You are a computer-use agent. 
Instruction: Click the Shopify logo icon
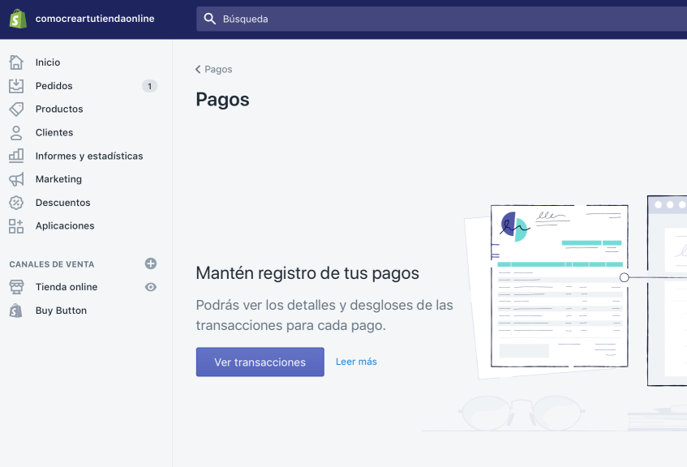pyautogui.click(x=17, y=19)
